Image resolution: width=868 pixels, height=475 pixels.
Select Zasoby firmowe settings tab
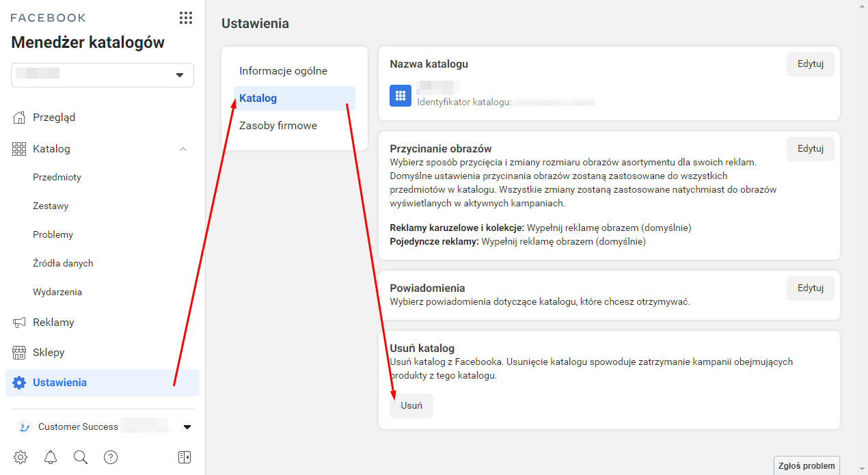tap(277, 126)
